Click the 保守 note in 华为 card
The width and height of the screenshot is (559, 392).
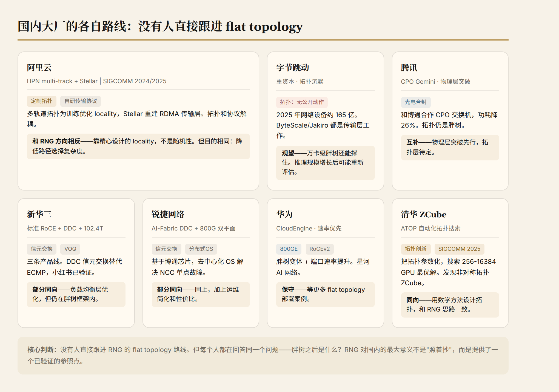pyautogui.click(x=325, y=294)
